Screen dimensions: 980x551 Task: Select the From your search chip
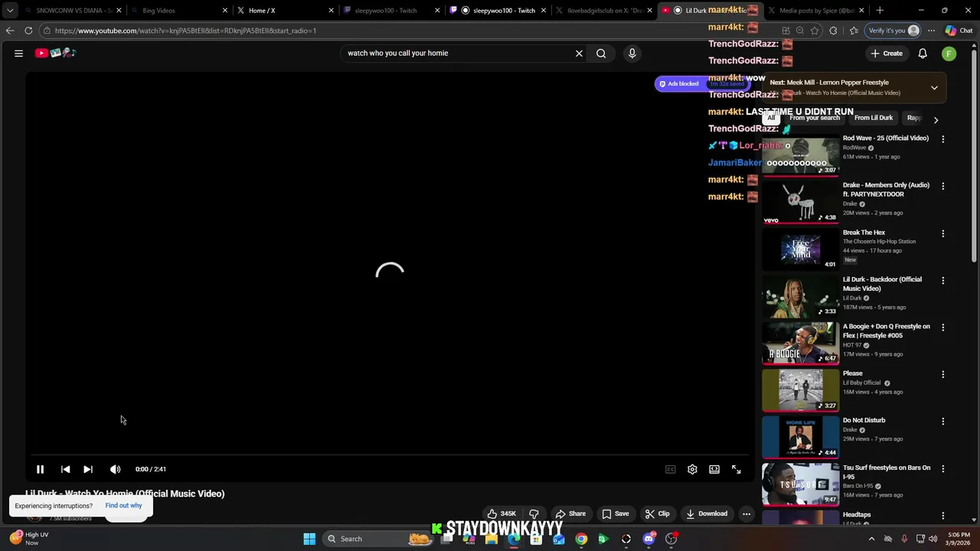(815, 118)
